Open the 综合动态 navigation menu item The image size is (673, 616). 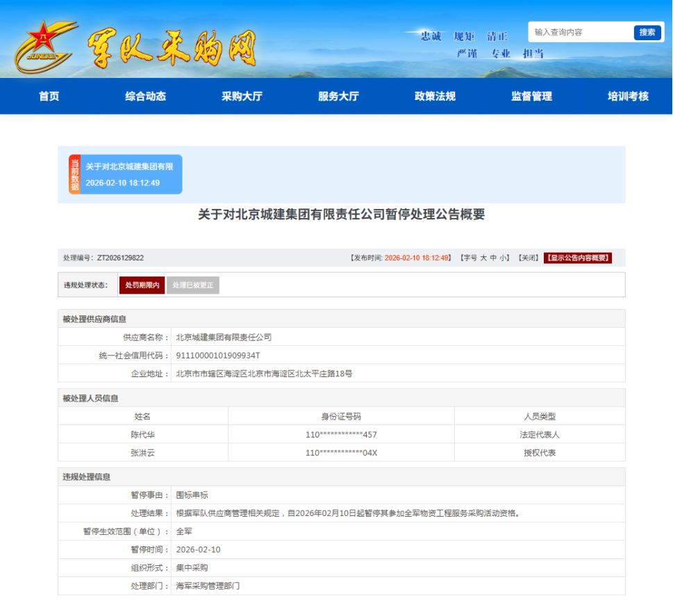[144, 97]
